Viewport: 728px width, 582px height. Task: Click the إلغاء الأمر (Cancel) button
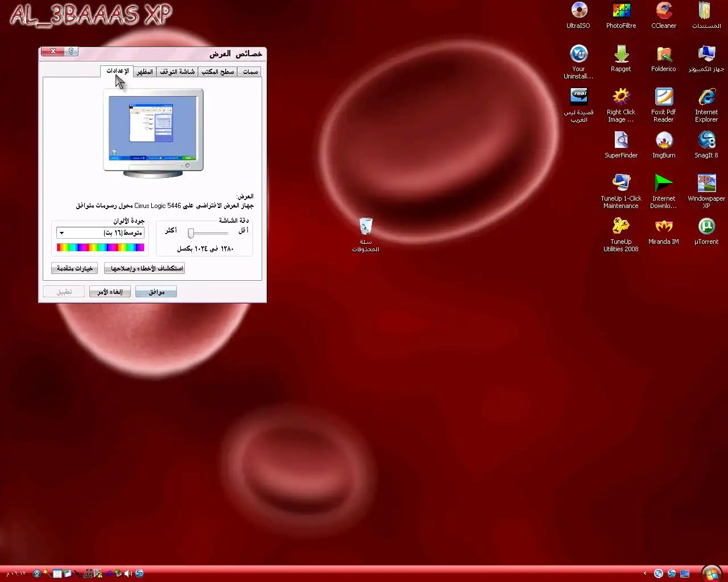(x=110, y=292)
